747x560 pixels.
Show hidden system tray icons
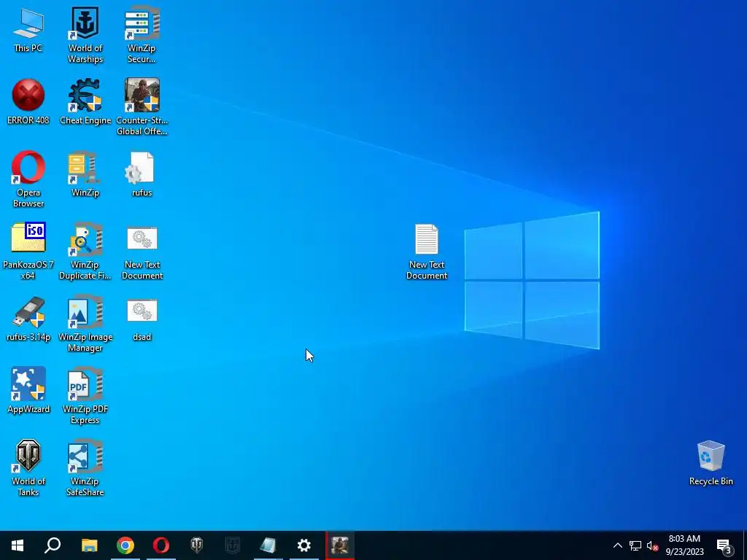click(617, 545)
